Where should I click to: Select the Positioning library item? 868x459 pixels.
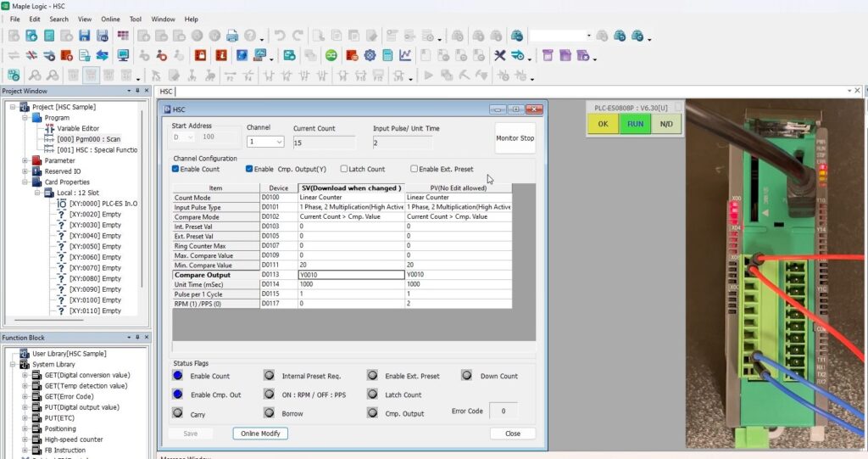[60, 428]
